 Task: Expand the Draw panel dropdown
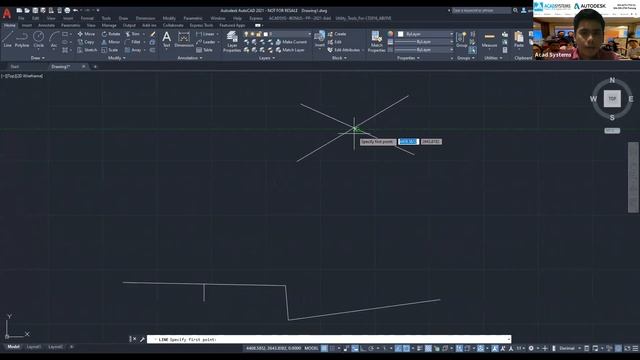coord(38,58)
